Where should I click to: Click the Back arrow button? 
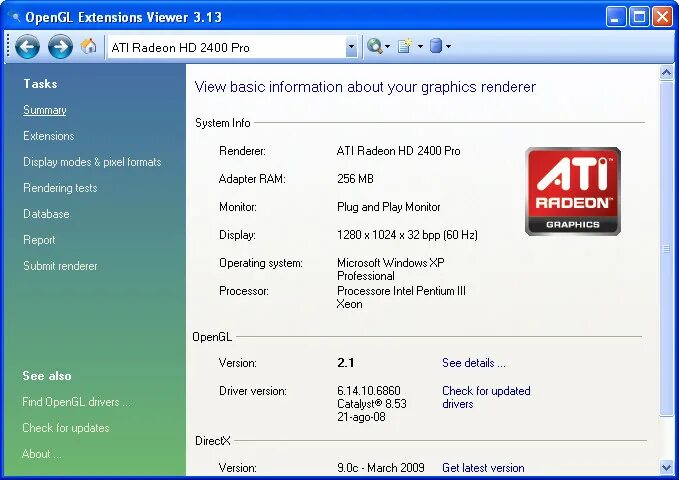(x=27, y=46)
